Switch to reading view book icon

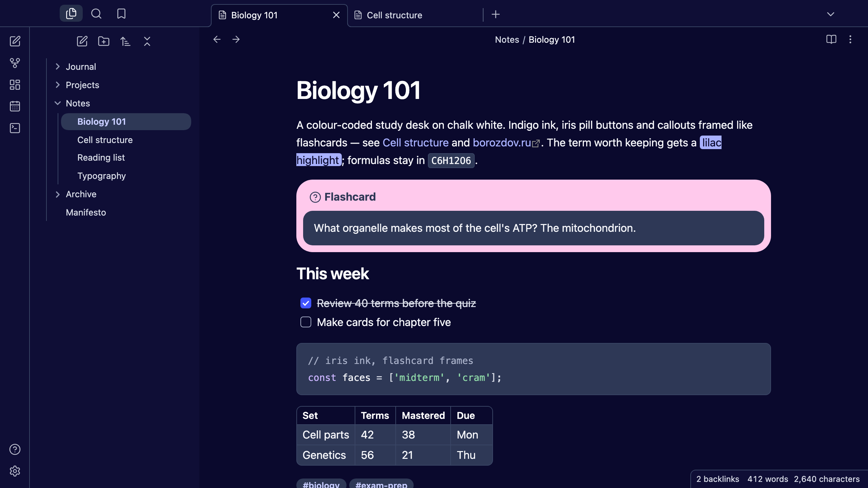pos(831,39)
